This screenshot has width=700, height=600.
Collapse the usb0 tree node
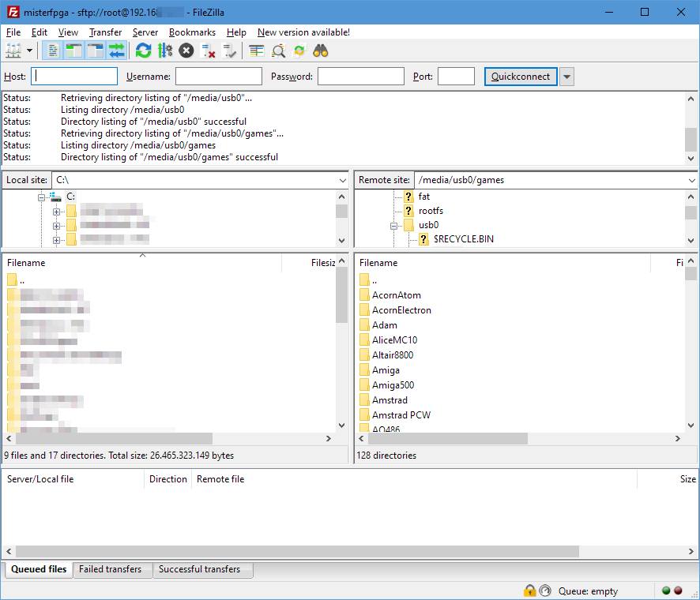[x=393, y=226]
